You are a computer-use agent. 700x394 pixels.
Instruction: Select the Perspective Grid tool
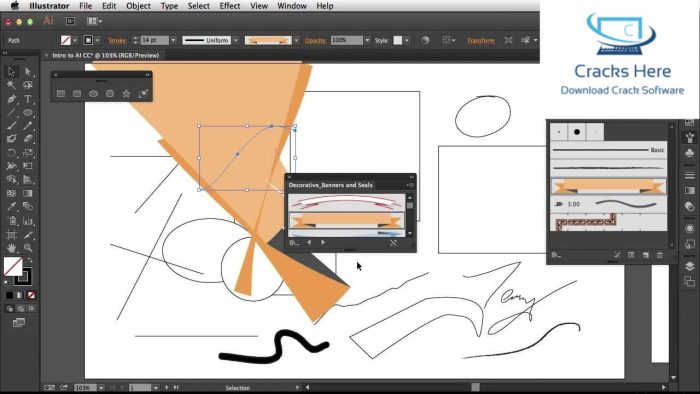(x=28, y=179)
